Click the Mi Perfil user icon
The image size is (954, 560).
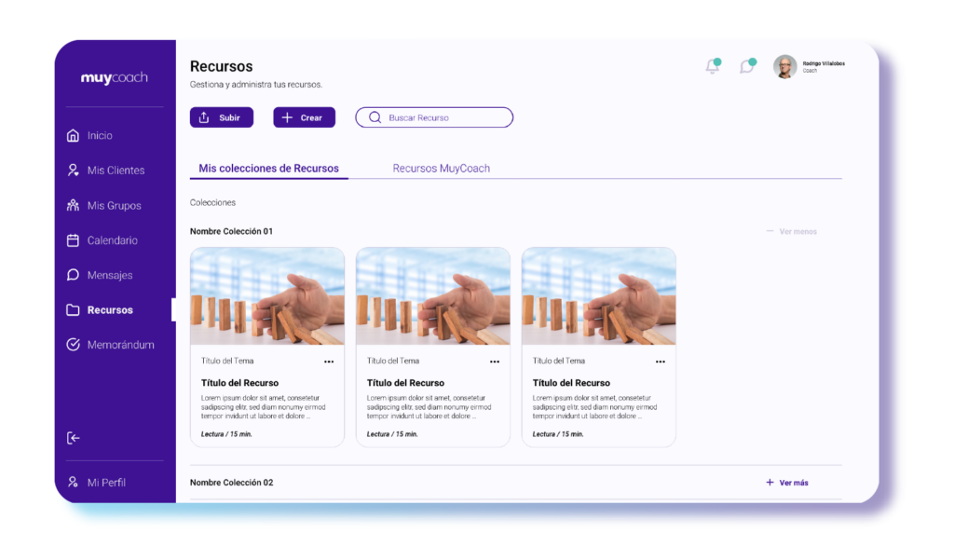pyautogui.click(x=74, y=483)
